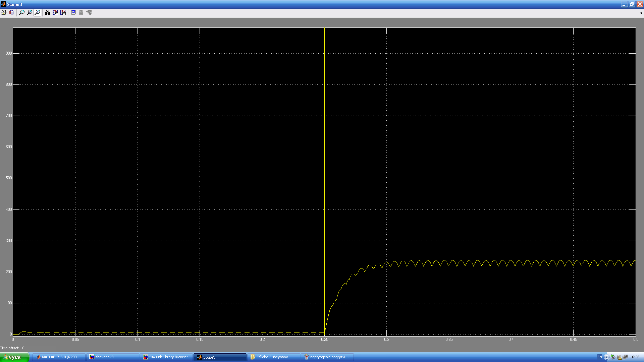Print the Scope3 plot
Viewport: 644px width, 362px height.
[4, 12]
